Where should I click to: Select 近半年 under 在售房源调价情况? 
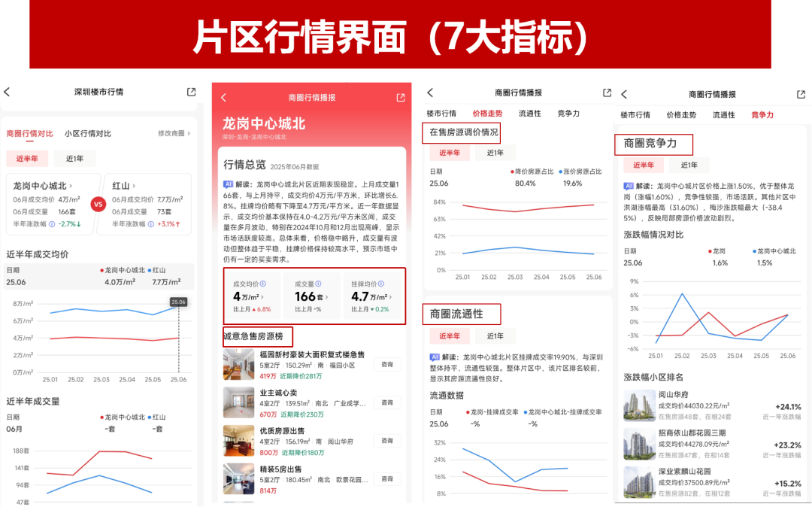pos(450,153)
